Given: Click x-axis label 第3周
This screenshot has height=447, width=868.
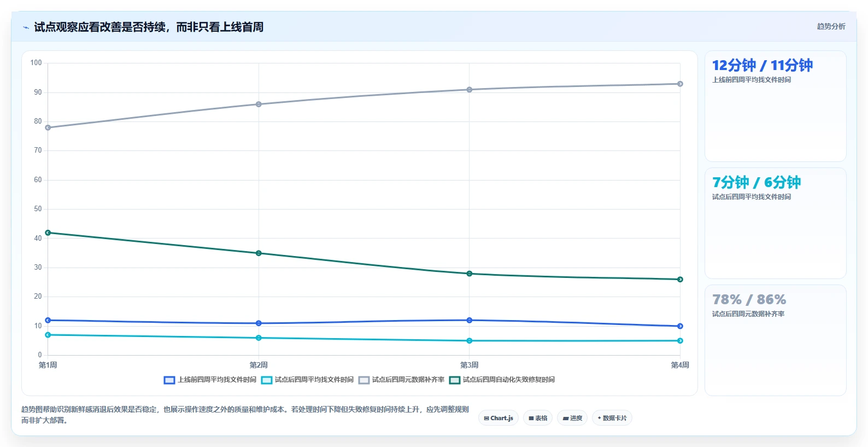Looking at the screenshot, I should tap(470, 365).
